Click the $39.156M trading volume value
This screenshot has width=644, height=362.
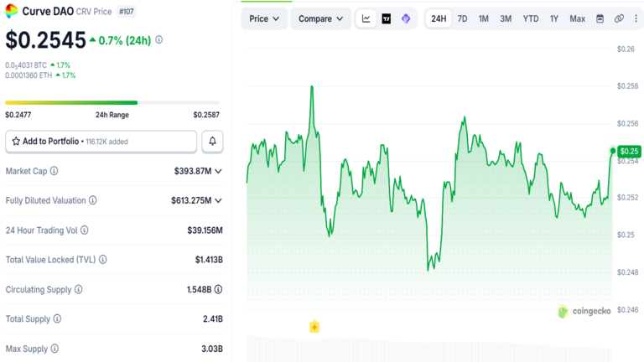pos(205,230)
